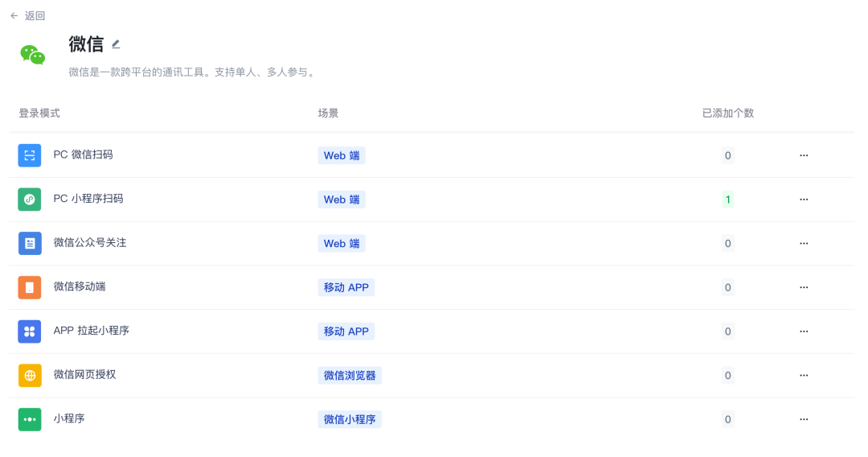Open more options for PC 微信扫码

click(804, 155)
